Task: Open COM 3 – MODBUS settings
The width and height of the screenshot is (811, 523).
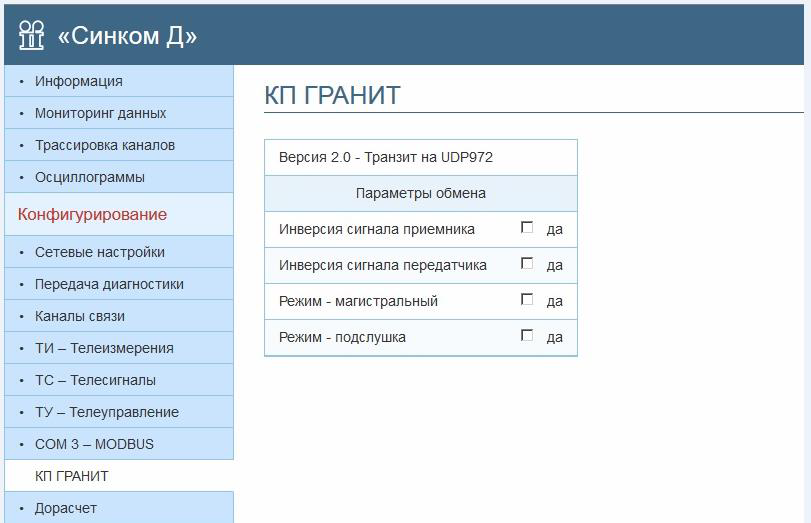Action: tap(94, 444)
